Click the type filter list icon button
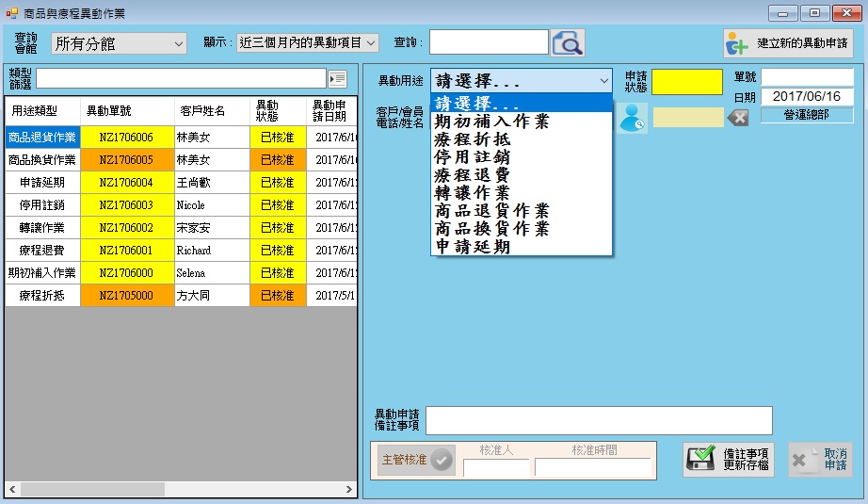The image size is (868, 504). click(x=337, y=78)
